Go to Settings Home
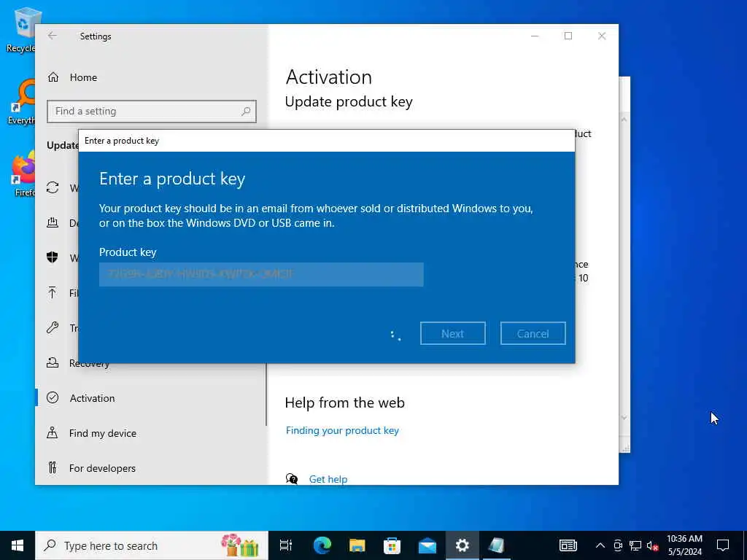 [x=83, y=77]
